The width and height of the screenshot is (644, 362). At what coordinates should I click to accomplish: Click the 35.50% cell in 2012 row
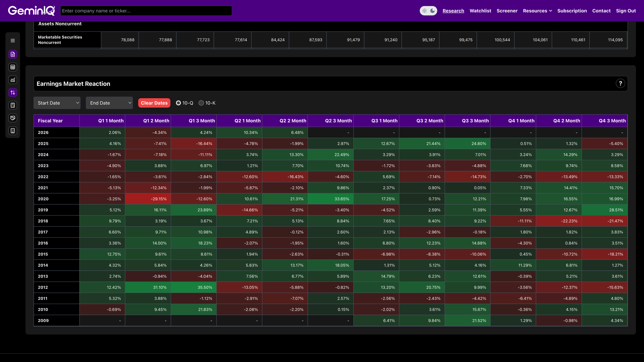click(x=194, y=287)
